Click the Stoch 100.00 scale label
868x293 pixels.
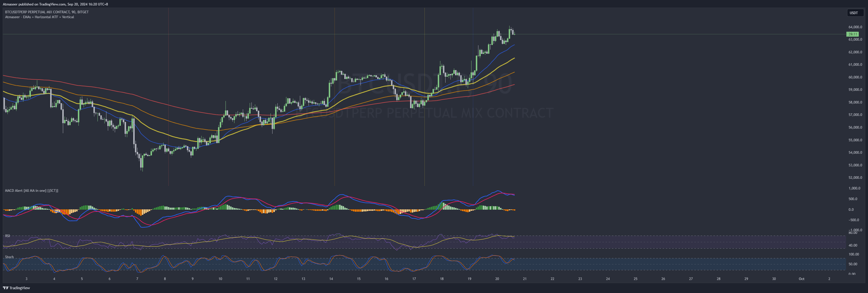pyautogui.click(x=854, y=254)
